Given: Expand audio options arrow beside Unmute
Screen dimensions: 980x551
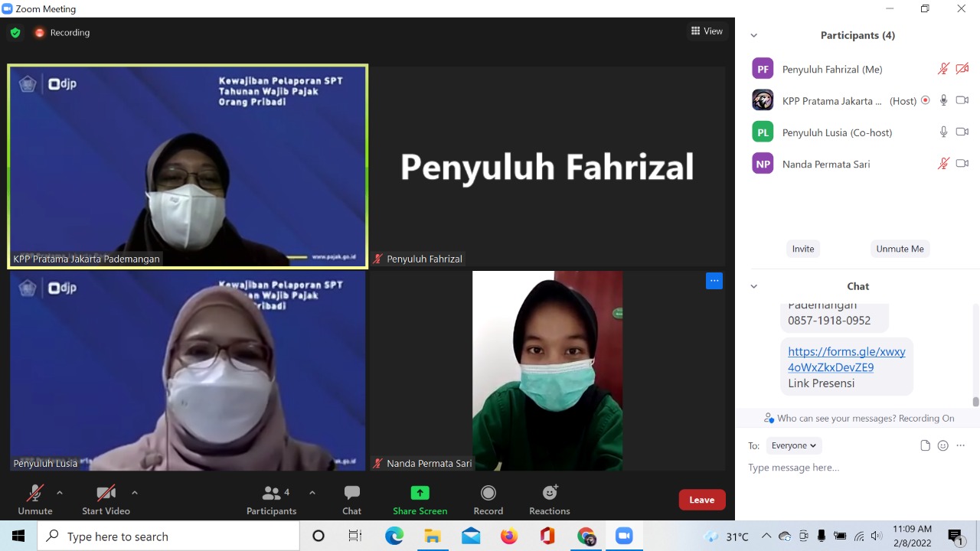Looking at the screenshot, I should [60, 492].
